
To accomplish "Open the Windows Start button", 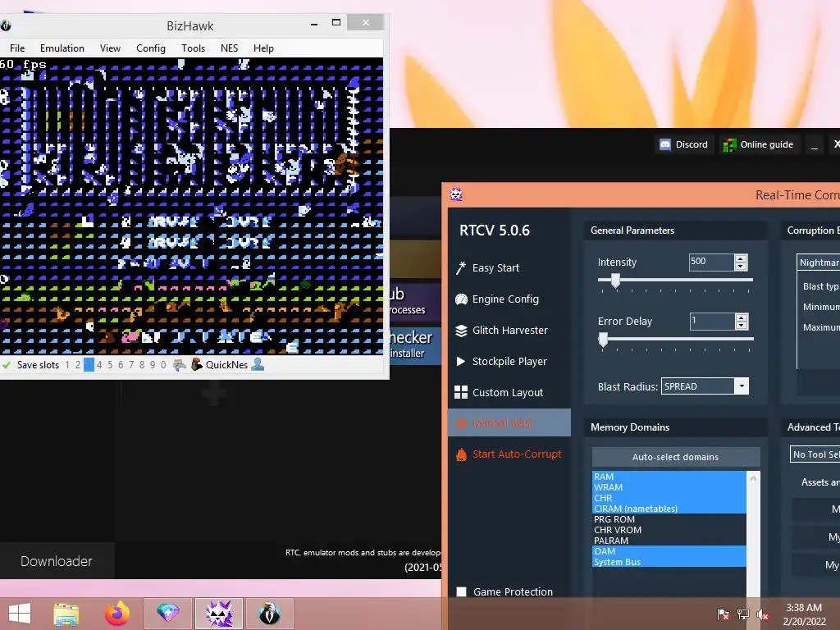I will coord(20,614).
